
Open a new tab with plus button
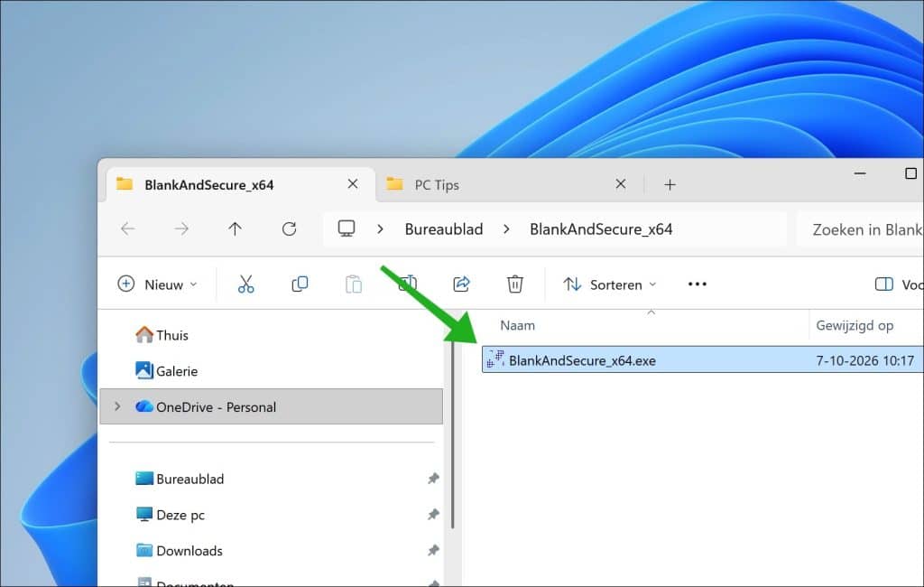670,184
